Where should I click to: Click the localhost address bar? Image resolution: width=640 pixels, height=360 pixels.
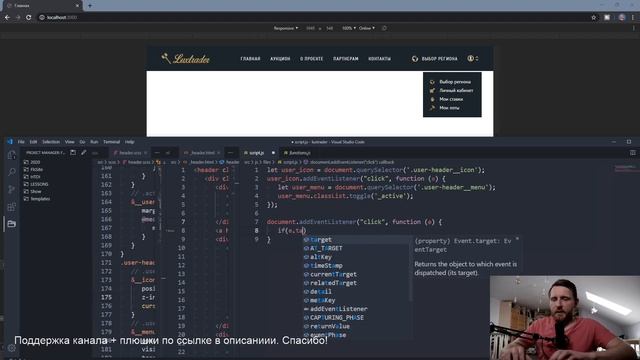click(x=314, y=18)
